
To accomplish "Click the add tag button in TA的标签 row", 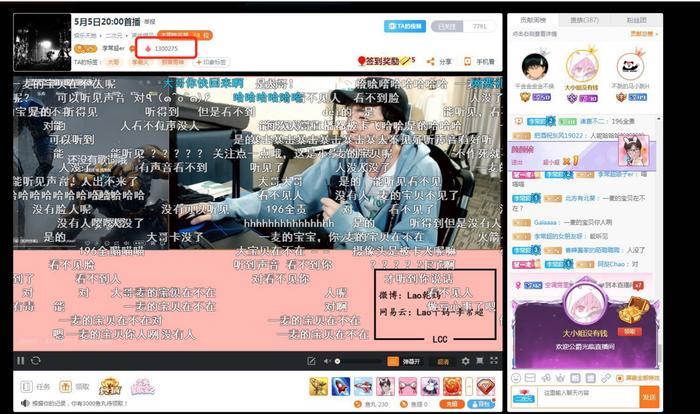I will click(211, 62).
